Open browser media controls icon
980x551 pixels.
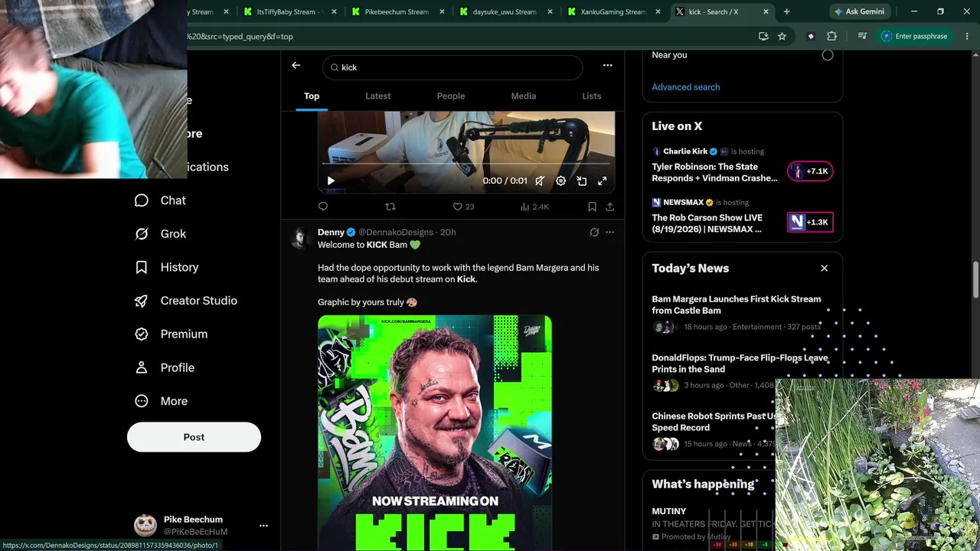(x=862, y=36)
